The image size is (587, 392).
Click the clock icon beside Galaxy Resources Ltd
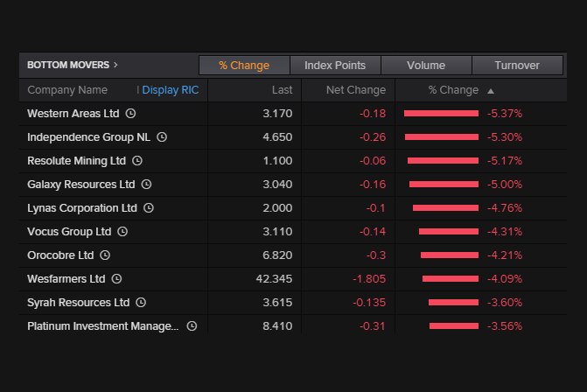click(146, 185)
